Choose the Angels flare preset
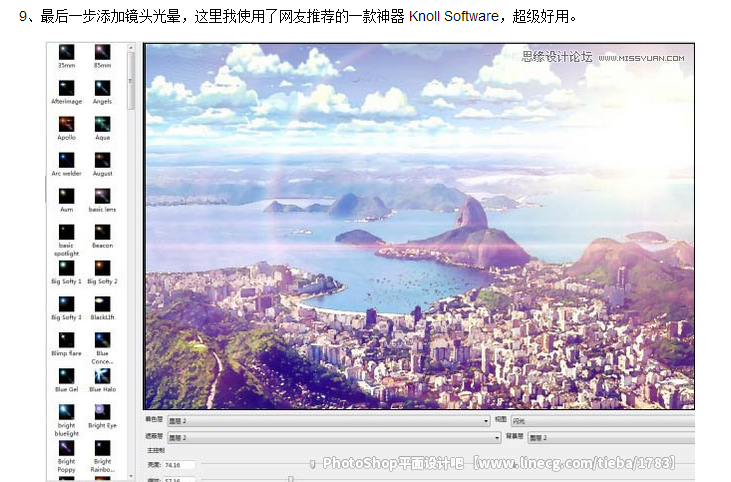 click(102, 92)
